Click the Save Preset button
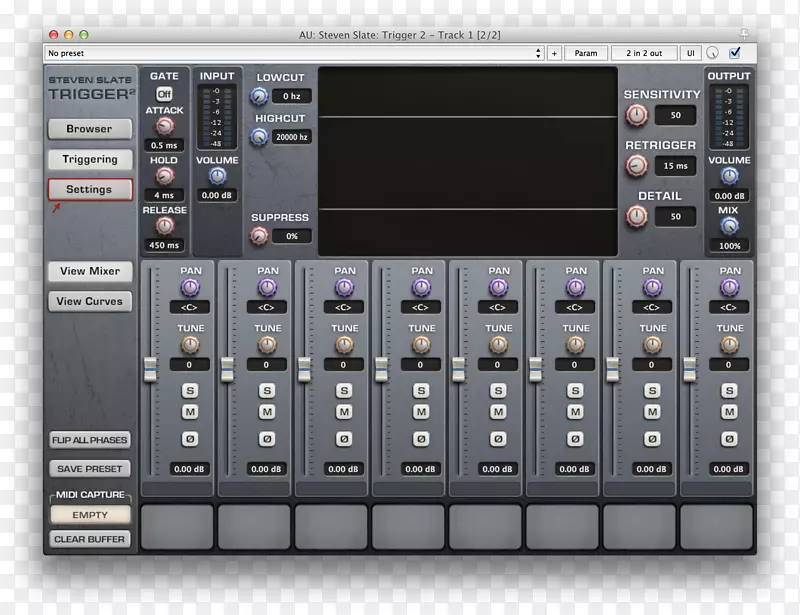This screenshot has height=615, width=800. click(x=90, y=469)
